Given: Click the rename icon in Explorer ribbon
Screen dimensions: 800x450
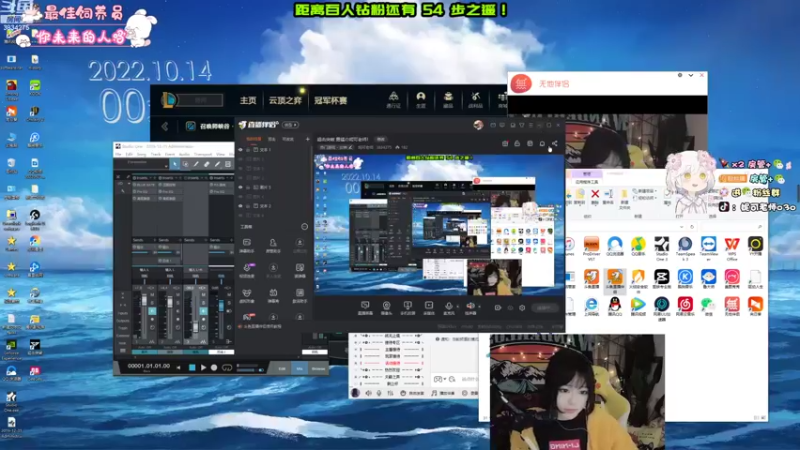Looking at the screenshot, I should (x=609, y=196).
